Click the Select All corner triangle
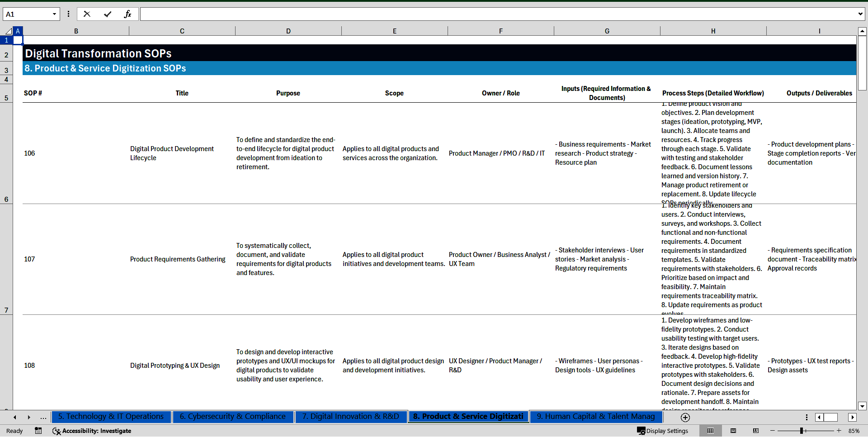This screenshot has width=868, height=437. (x=8, y=31)
